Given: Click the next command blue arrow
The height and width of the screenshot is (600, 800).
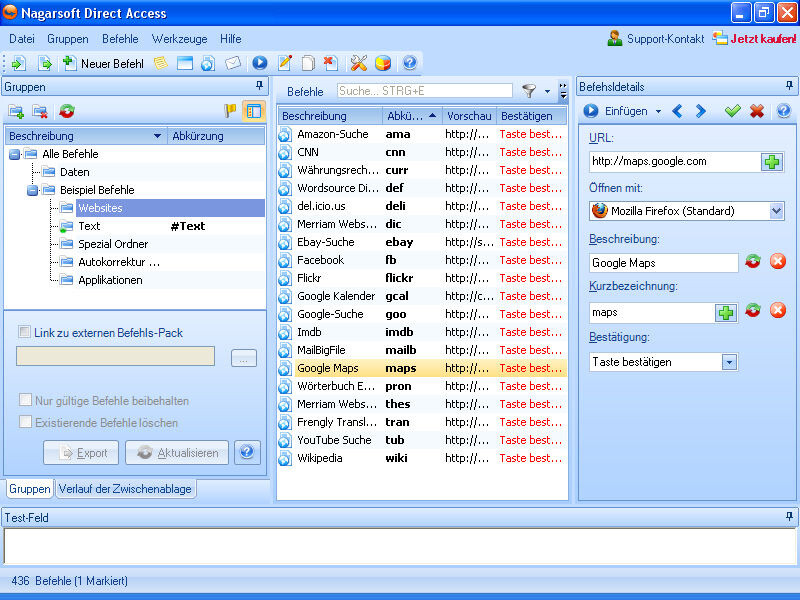Looking at the screenshot, I should pyautogui.click(x=701, y=111).
